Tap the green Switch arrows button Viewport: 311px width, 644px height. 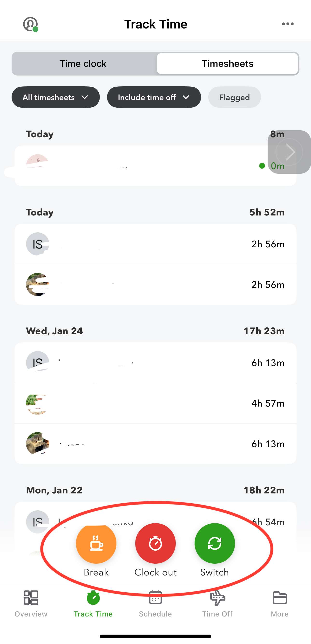(215, 543)
